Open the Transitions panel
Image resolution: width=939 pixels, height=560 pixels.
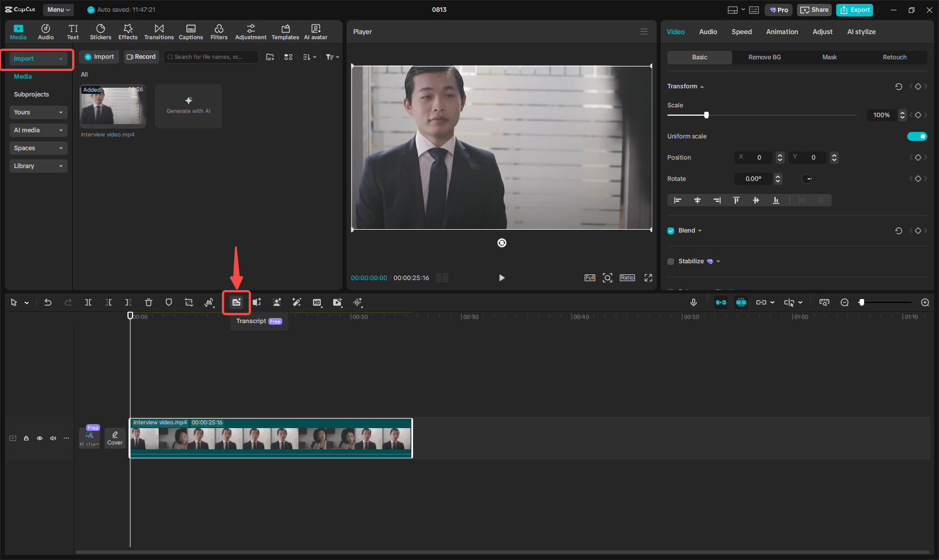pyautogui.click(x=159, y=31)
